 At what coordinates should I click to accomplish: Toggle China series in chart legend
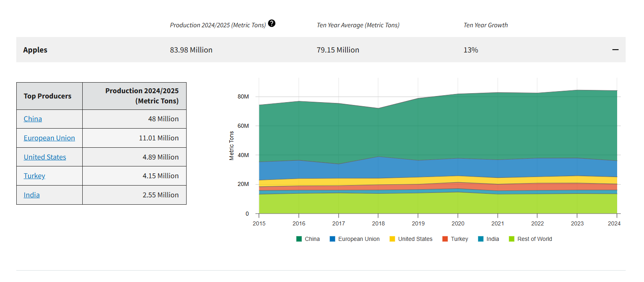312,239
